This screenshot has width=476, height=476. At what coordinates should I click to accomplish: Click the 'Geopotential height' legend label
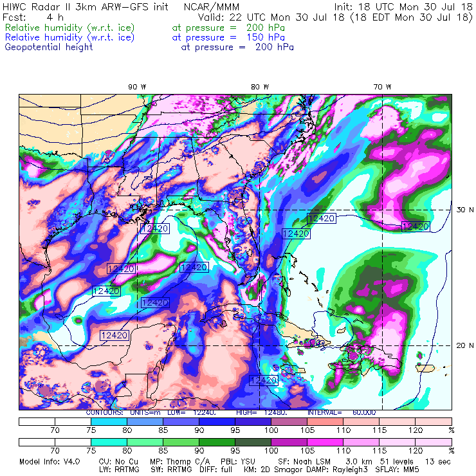[x=49, y=47]
